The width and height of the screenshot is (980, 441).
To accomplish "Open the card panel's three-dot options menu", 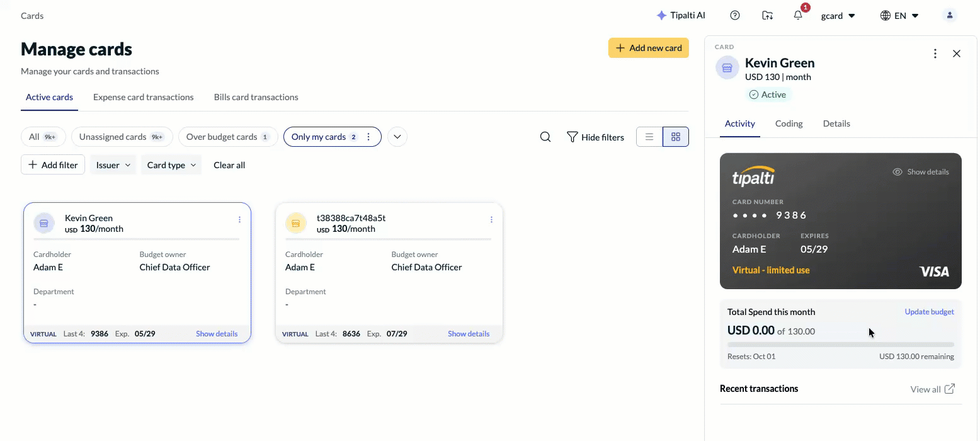I will point(935,54).
